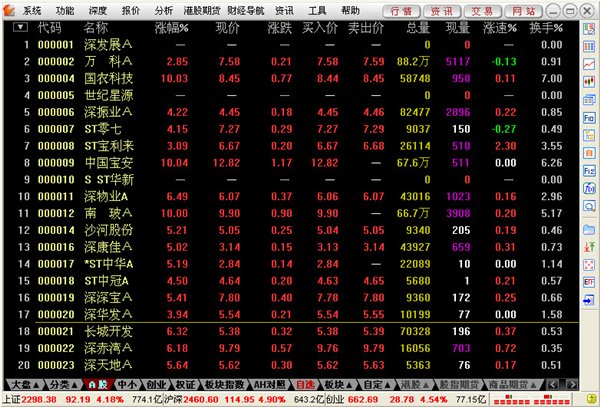Click the orange document icon above F12
The image size is (600, 407).
click(589, 153)
